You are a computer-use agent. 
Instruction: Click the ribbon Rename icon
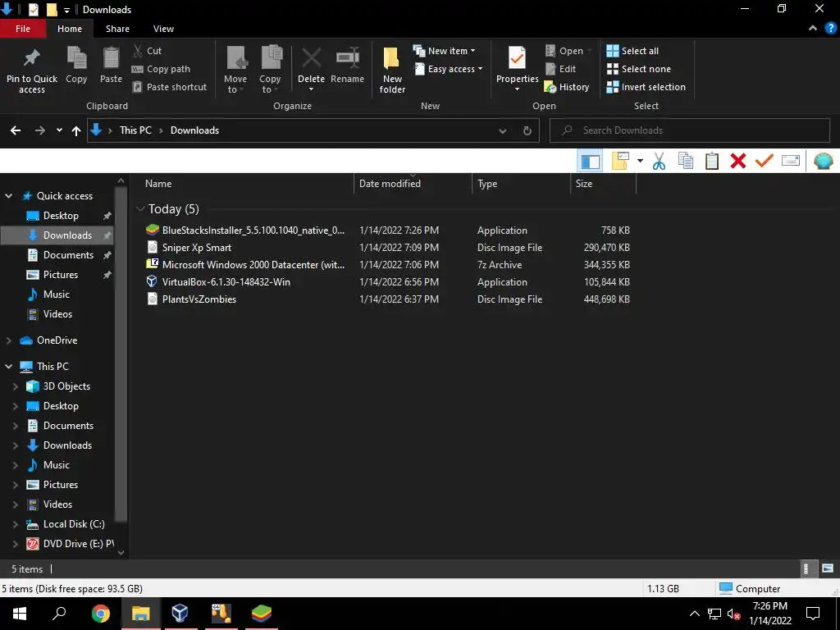click(x=347, y=58)
